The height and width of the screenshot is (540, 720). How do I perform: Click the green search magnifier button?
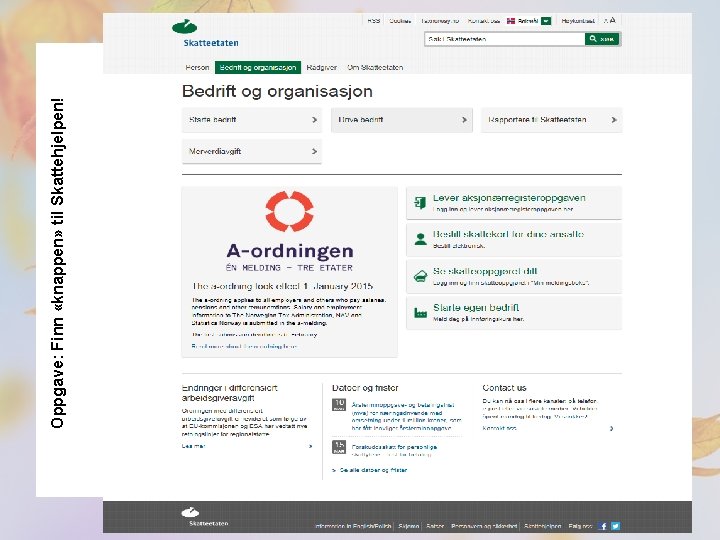(602, 39)
